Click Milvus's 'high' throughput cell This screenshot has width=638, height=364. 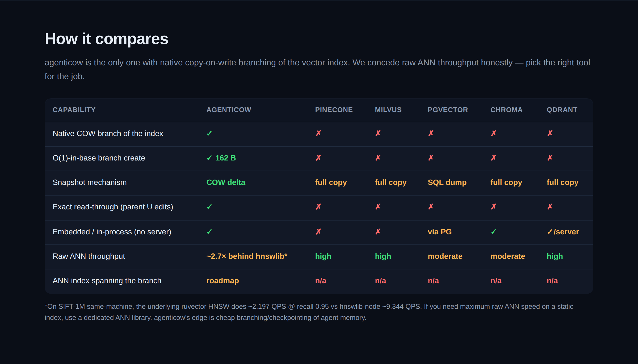pyautogui.click(x=383, y=256)
